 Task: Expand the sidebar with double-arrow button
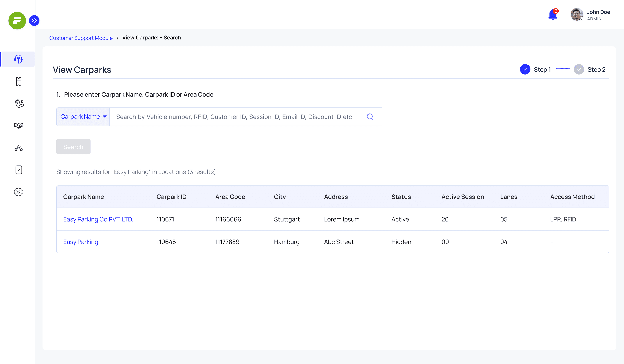(34, 21)
